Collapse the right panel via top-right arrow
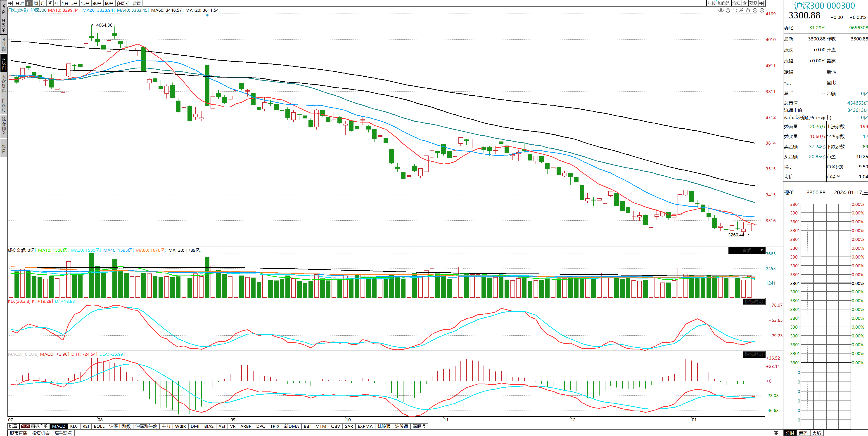Screen dimensions: 868x436 761,3
